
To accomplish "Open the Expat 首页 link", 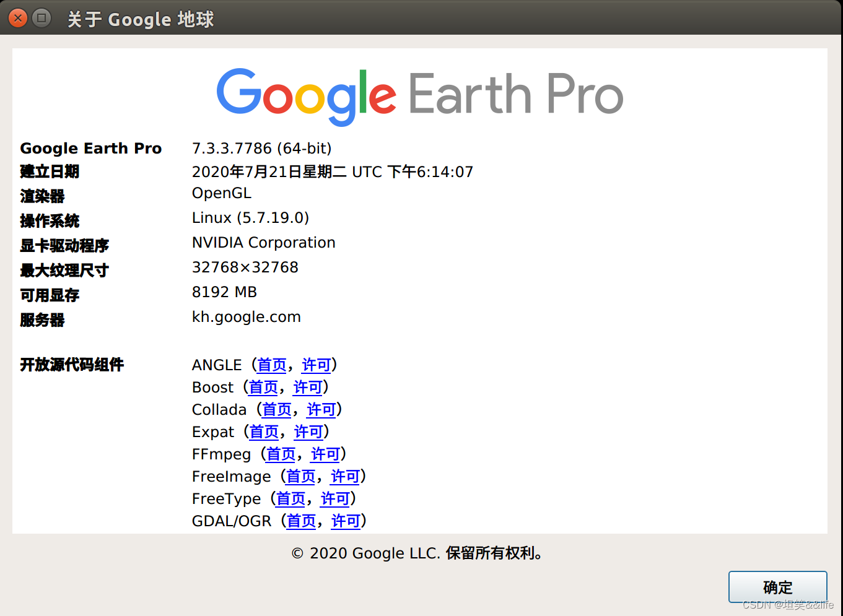I will click(264, 432).
